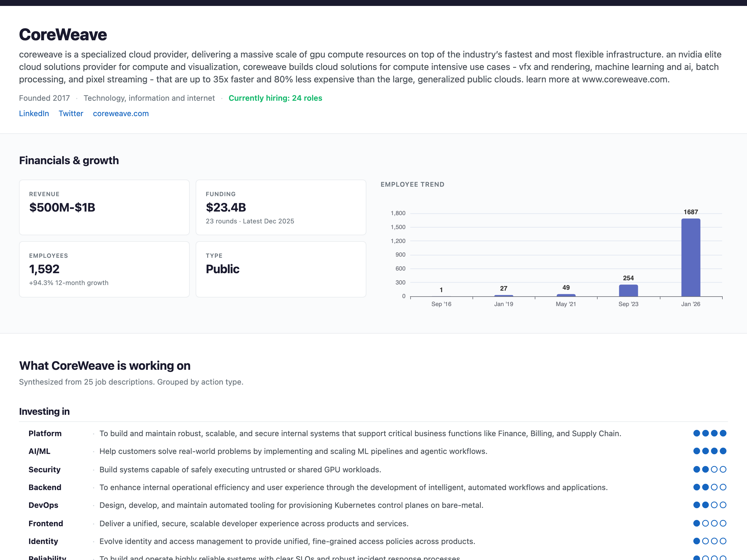Toggle the second dot on the Identity row
The width and height of the screenshot is (747, 560).
pyautogui.click(x=705, y=541)
